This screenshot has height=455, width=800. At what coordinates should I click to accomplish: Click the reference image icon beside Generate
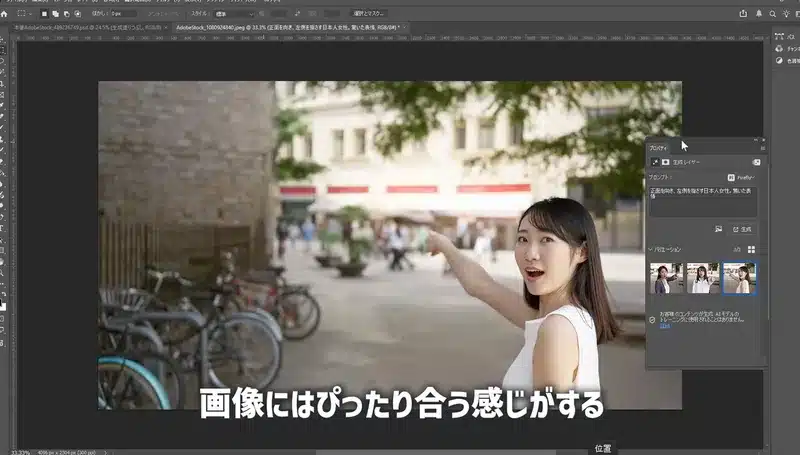718,229
